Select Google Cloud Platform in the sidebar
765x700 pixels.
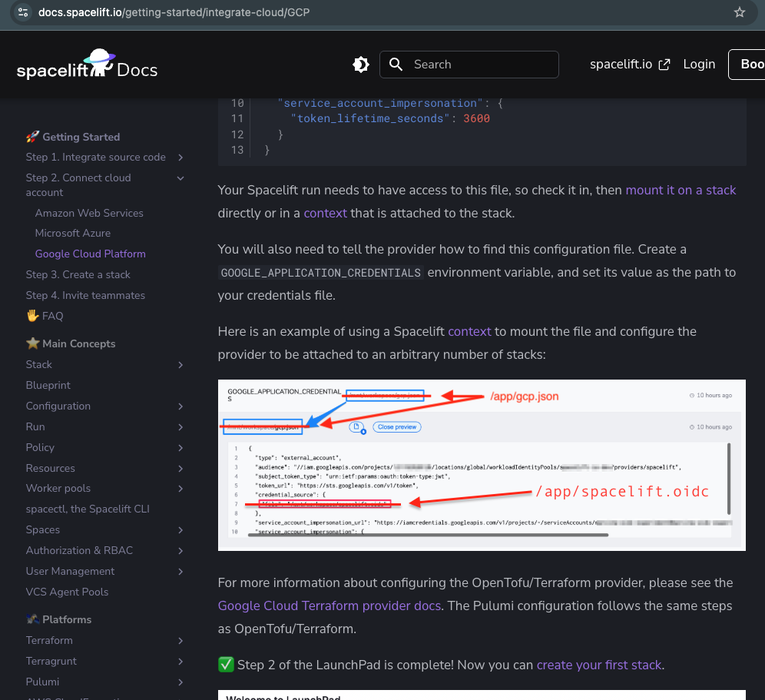coord(90,254)
